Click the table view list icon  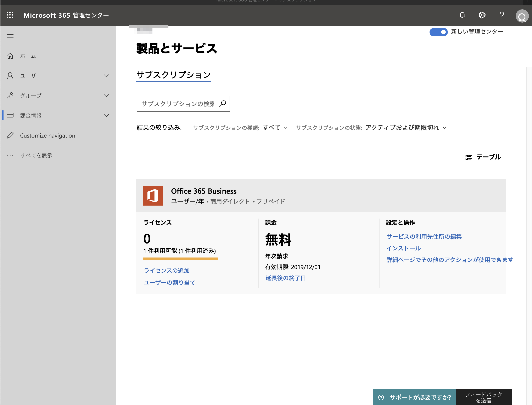pyautogui.click(x=469, y=157)
